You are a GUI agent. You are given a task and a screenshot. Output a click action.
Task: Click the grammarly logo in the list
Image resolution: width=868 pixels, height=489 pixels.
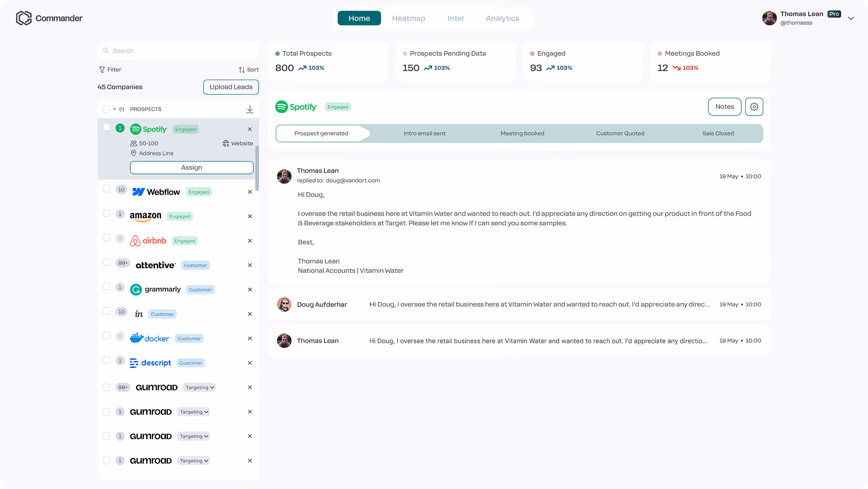155,289
